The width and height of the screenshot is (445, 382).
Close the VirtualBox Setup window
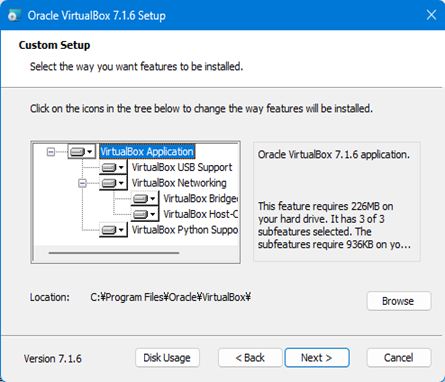coord(431,15)
